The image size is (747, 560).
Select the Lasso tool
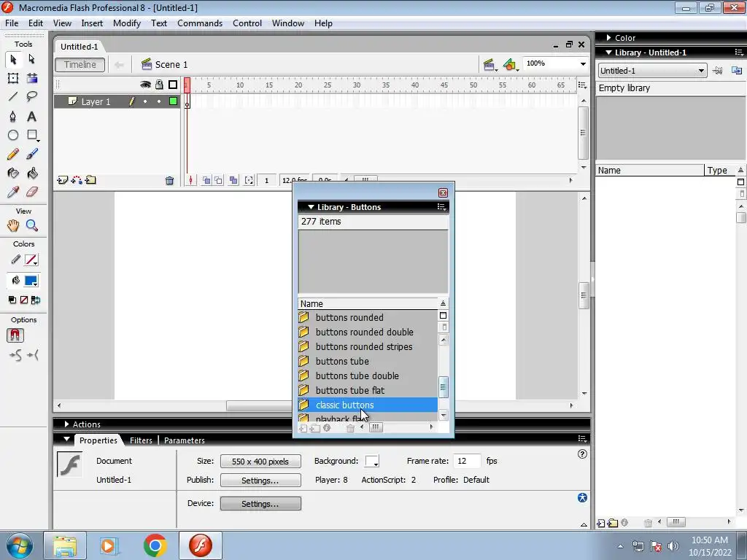pyautogui.click(x=32, y=97)
